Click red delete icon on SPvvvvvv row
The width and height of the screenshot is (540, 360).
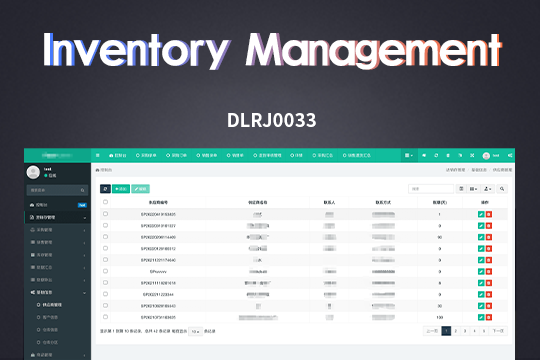click(489, 271)
